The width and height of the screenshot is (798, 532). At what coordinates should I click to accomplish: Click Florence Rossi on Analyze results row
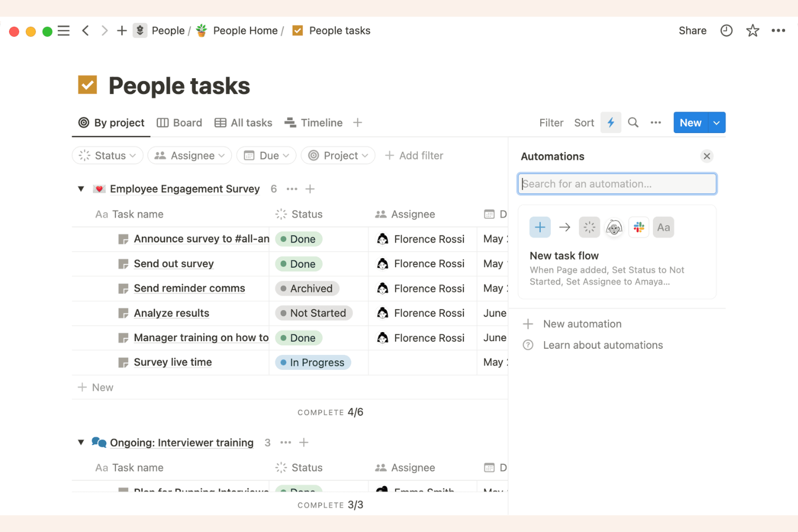tap(421, 313)
